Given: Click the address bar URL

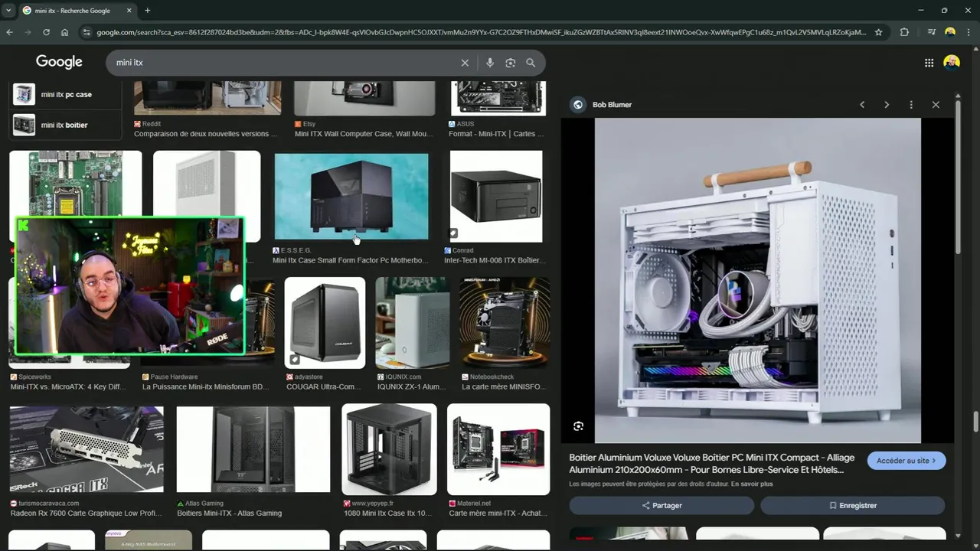Looking at the screenshot, I should (x=481, y=32).
